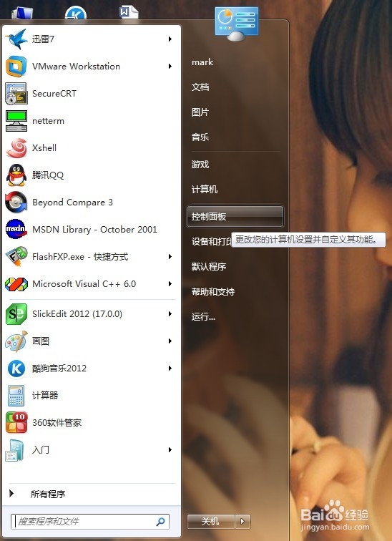This screenshot has width=392, height=541.
Task: Open 默认程序
Action: tap(209, 267)
